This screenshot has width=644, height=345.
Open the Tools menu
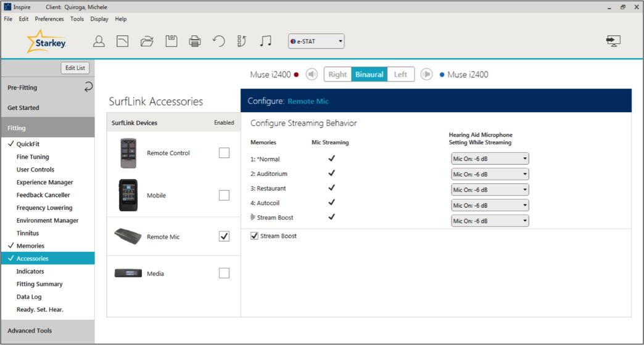(x=77, y=19)
